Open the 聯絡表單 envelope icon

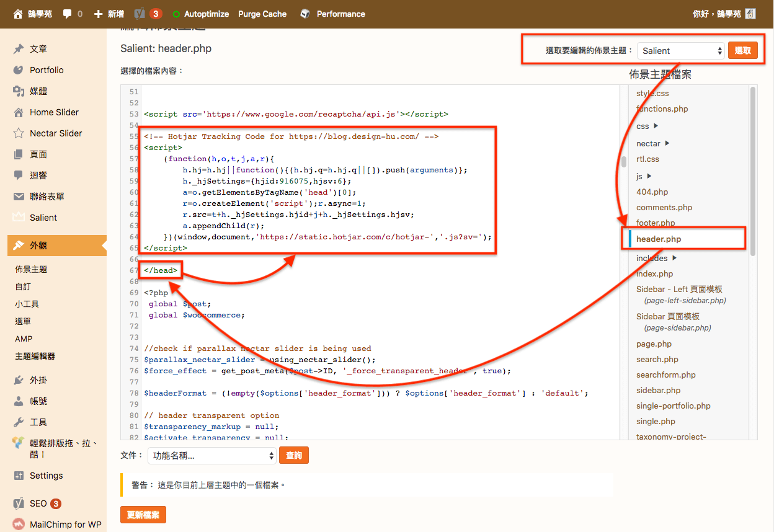(19, 197)
